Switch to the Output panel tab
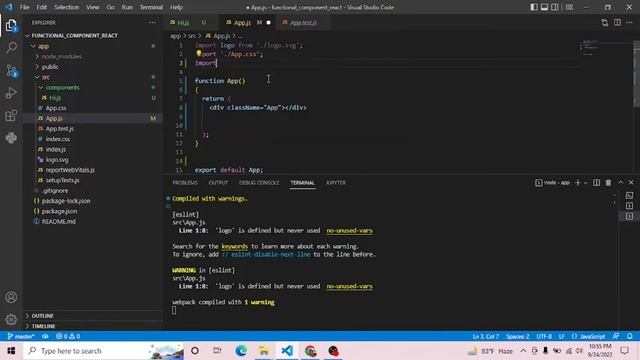This screenshot has width=640, height=360. (218, 182)
